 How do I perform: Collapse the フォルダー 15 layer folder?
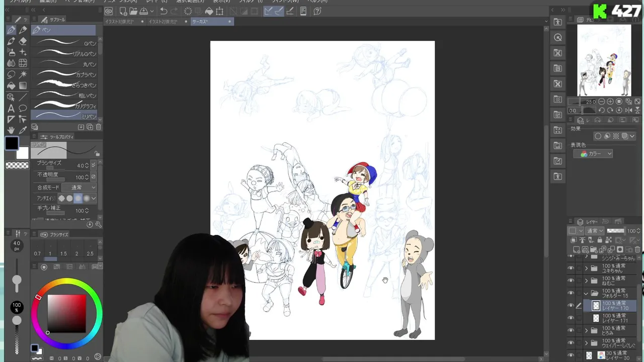(x=586, y=293)
